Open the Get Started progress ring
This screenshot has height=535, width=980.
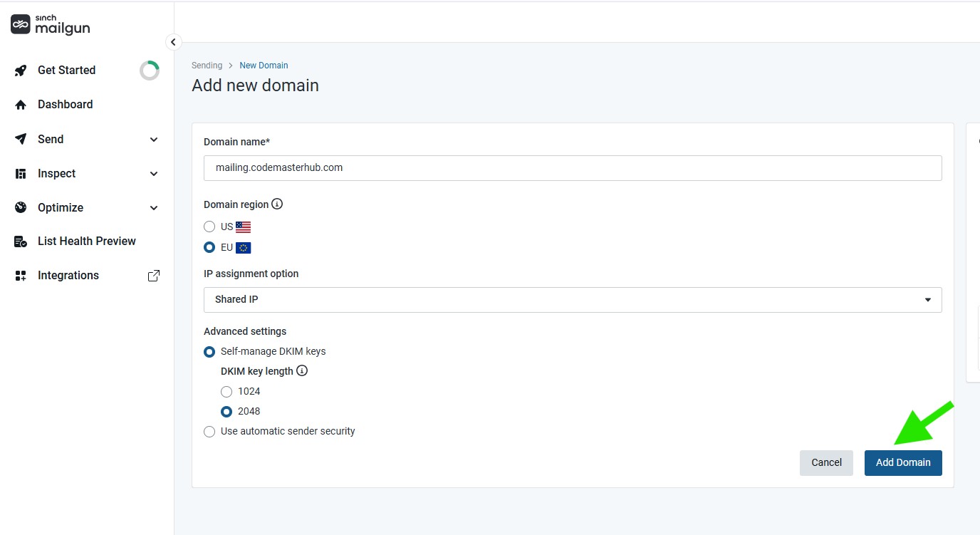tap(150, 71)
